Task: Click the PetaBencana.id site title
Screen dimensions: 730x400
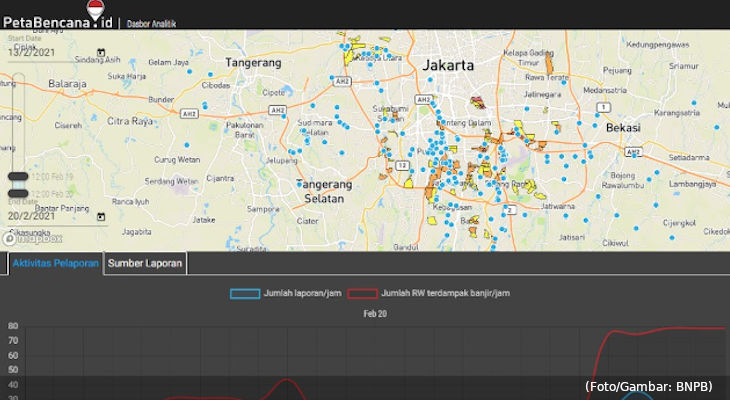Action: point(56,21)
